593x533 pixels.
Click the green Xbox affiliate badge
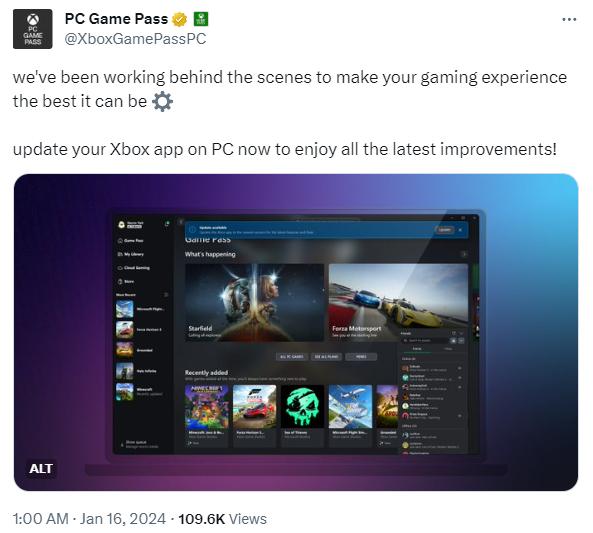click(x=201, y=19)
